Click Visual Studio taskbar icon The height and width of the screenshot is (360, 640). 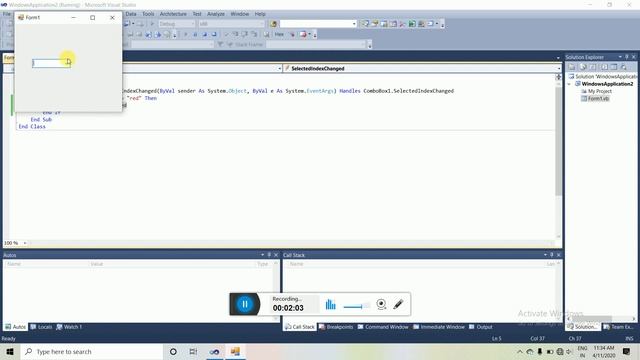[x=214, y=351]
